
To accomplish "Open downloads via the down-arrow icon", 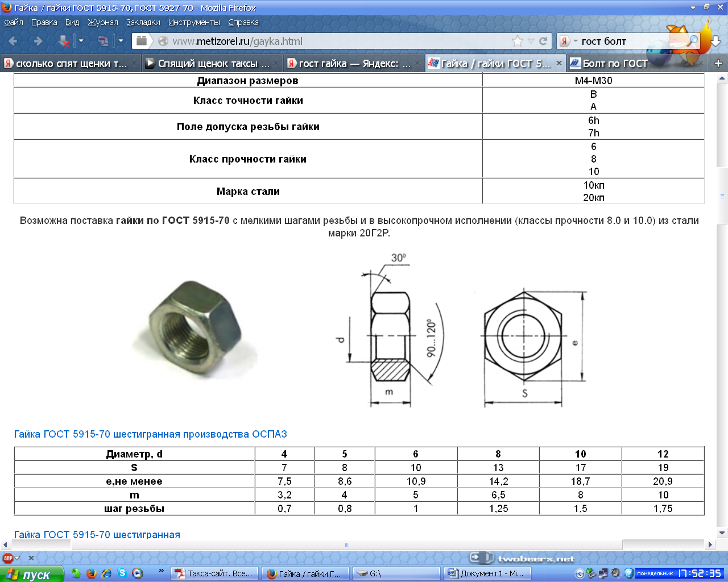I will [715, 41].
